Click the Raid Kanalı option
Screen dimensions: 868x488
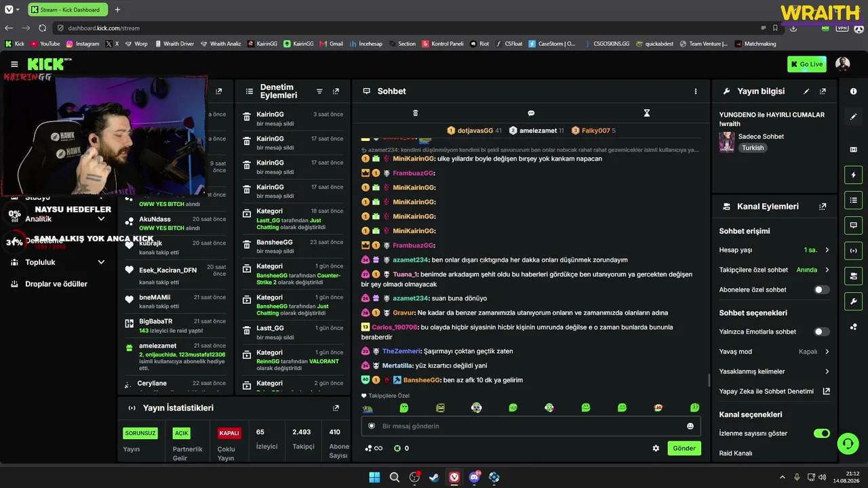736,453
